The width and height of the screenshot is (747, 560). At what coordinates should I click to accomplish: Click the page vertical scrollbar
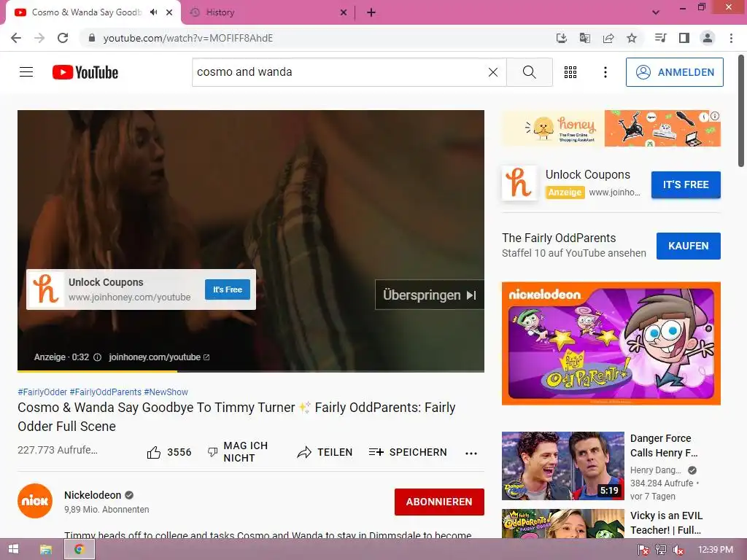coord(741,111)
